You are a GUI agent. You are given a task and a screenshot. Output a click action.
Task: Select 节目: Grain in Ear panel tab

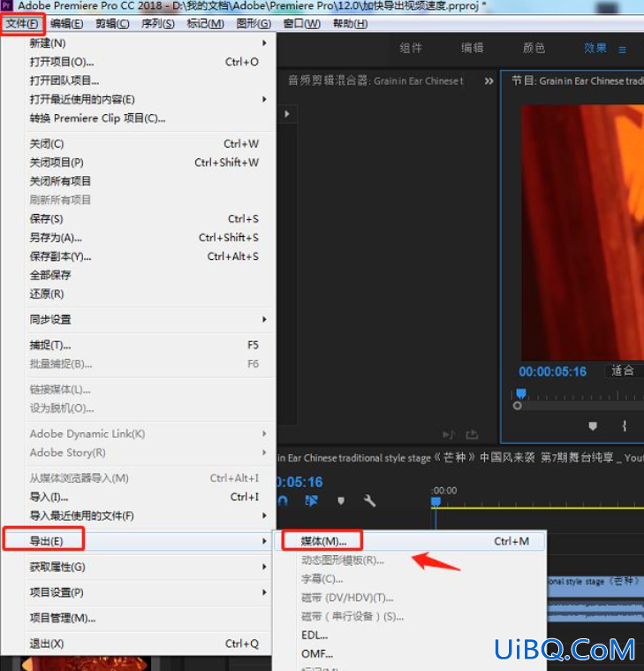tap(577, 80)
